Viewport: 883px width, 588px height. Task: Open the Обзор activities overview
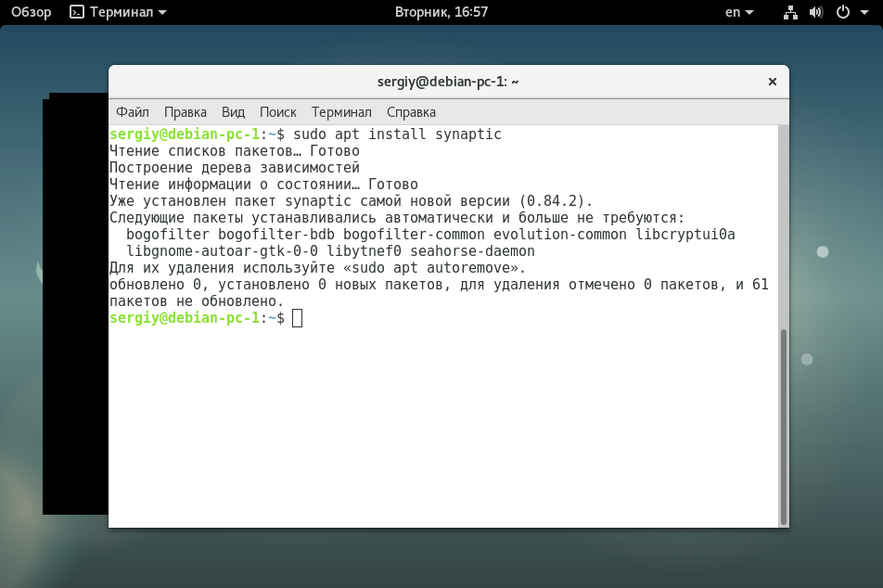31,12
